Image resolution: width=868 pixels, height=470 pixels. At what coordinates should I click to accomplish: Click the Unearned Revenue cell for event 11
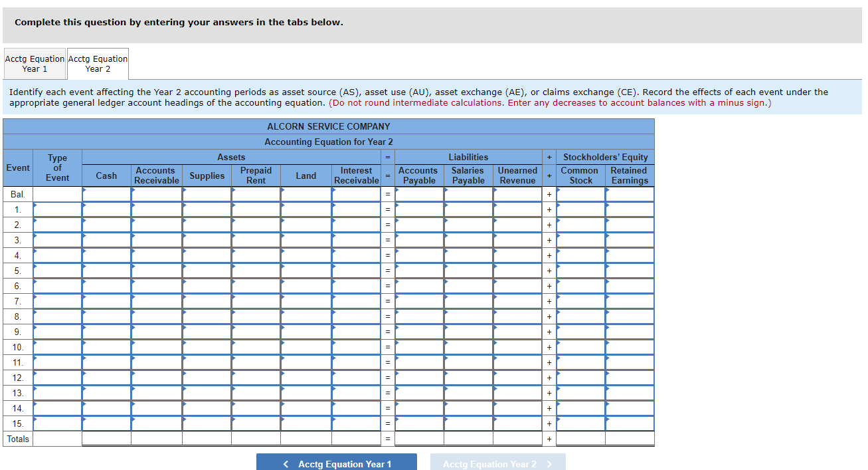518,362
